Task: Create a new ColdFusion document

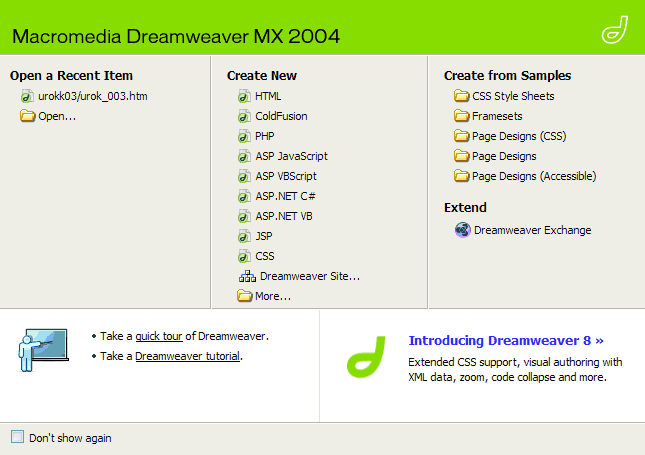Action: [x=281, y=116]
